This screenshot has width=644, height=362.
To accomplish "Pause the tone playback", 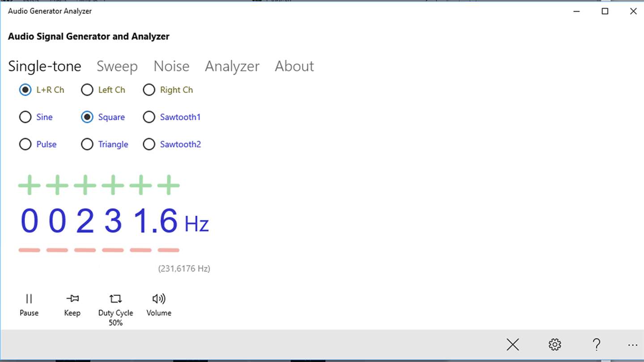I will click(x=29, y=305).
